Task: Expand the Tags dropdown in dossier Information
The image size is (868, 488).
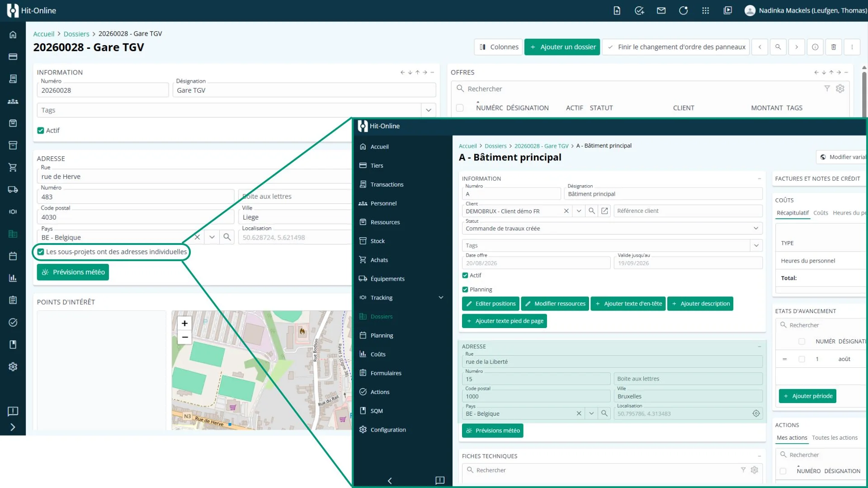Action: click(428, 110)
